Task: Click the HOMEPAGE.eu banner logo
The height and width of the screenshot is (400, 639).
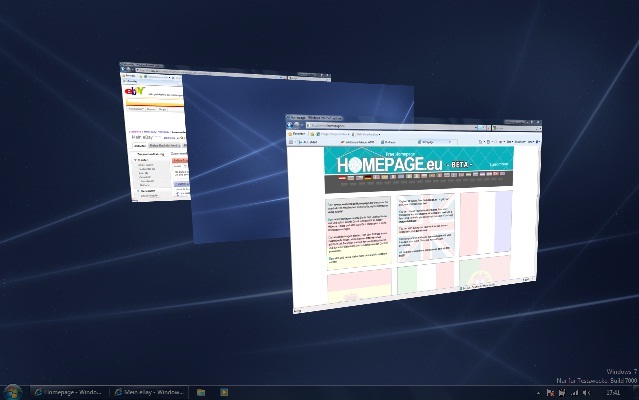Action: tap(390, 164)
